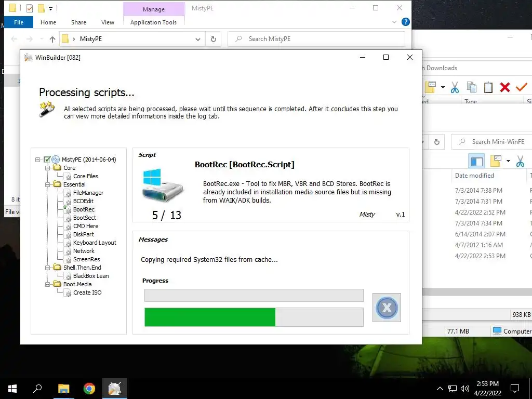Collapse the Core folder node
Image resolution: width=532 pixels, height=399 pixels.
pos(47,168)
